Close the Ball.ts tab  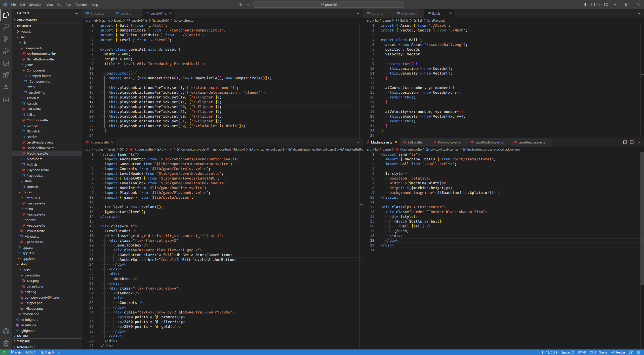[450, 13]
